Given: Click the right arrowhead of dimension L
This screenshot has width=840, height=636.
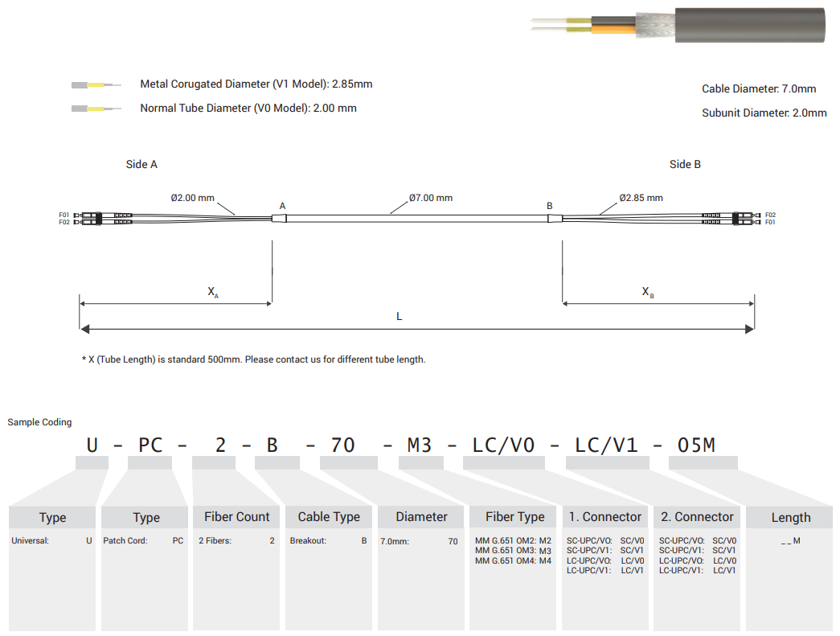Looking at the screenshot, I should 749,328.
